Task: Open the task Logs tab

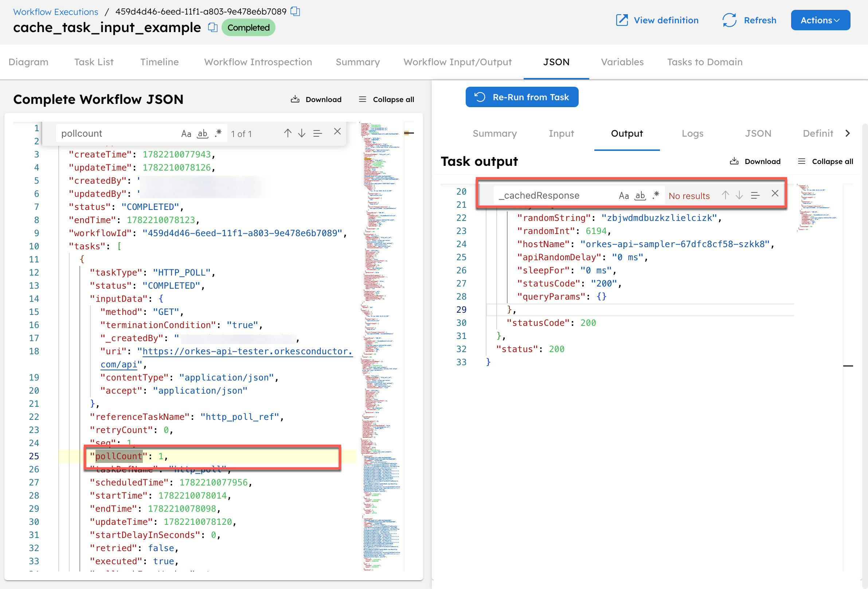Action: point(692,133)
